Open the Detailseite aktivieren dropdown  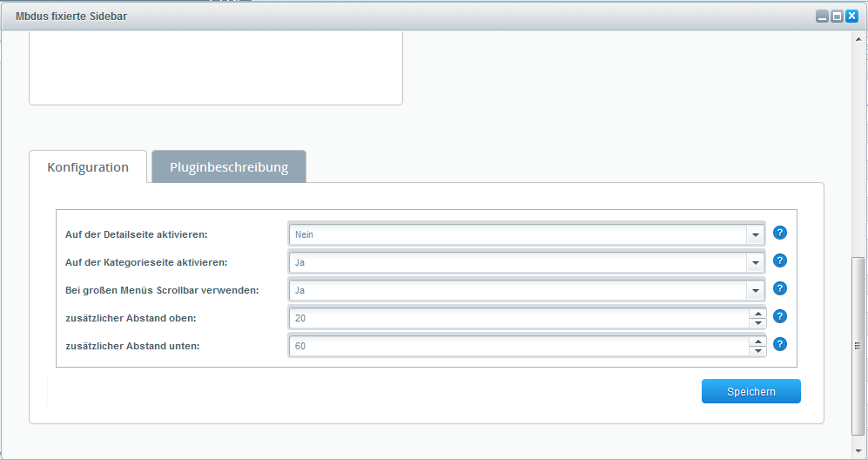click(754, 234)
